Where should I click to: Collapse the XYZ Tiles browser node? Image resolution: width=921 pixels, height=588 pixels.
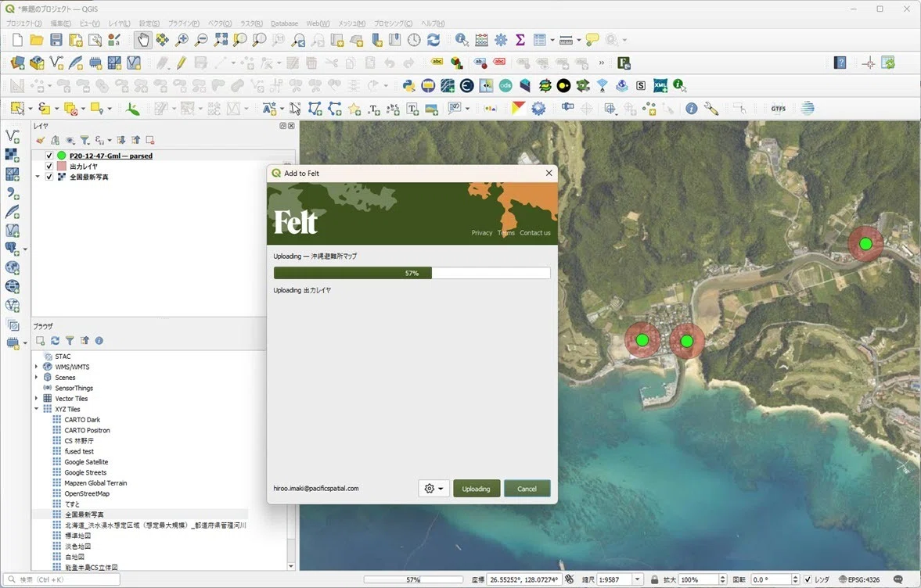coord(37,409)
